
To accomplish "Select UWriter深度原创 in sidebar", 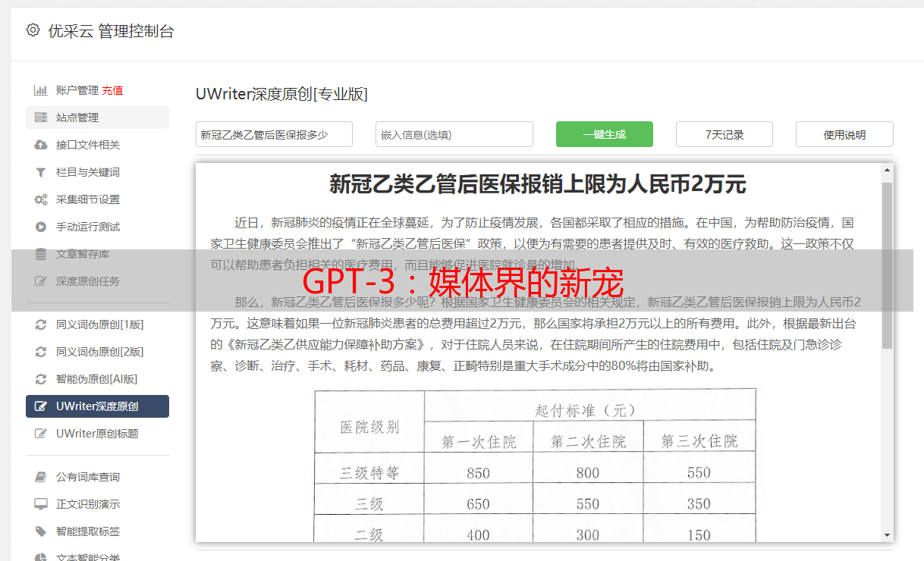I will (97, 406).
